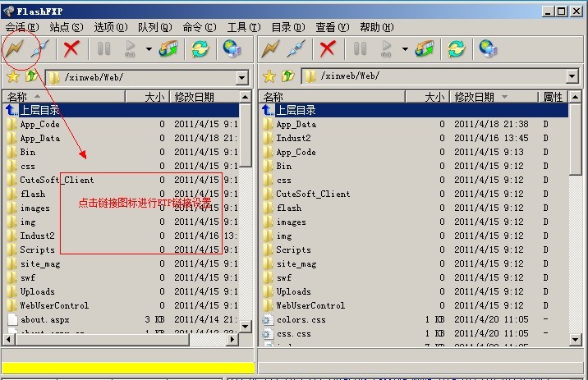Click left pane vertical scrollbar down arrow
Image resolution: width=588 pixels, height=380 pixels.
click(246, 326)
